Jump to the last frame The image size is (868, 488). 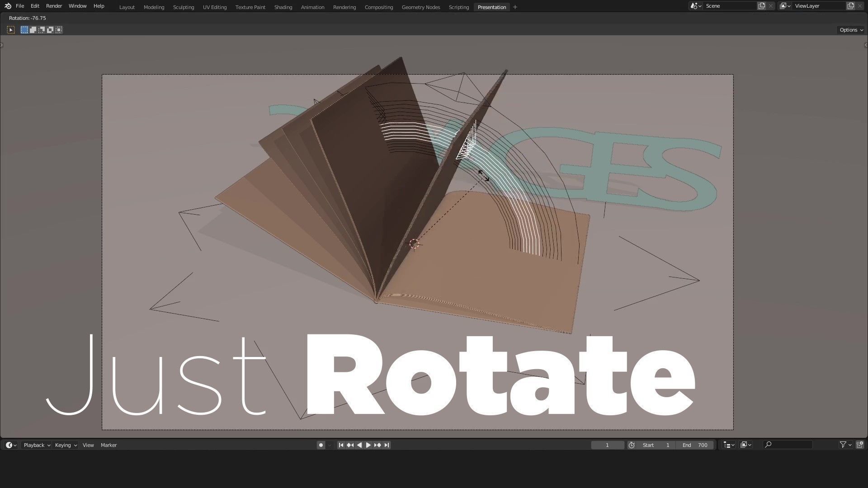click(387, 445)
